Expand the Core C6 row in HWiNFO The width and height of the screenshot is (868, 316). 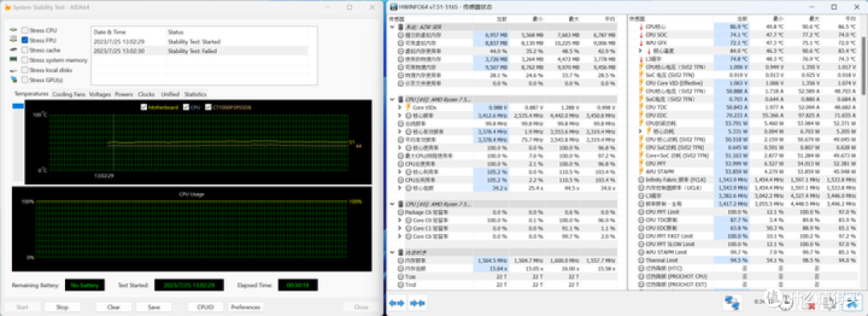(400, 236)
